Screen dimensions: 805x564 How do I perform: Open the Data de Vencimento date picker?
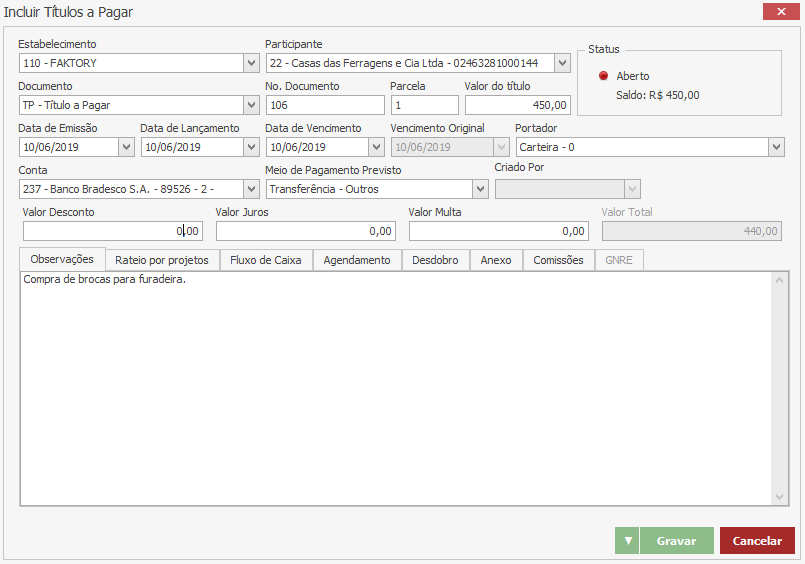tap(376, 147)
